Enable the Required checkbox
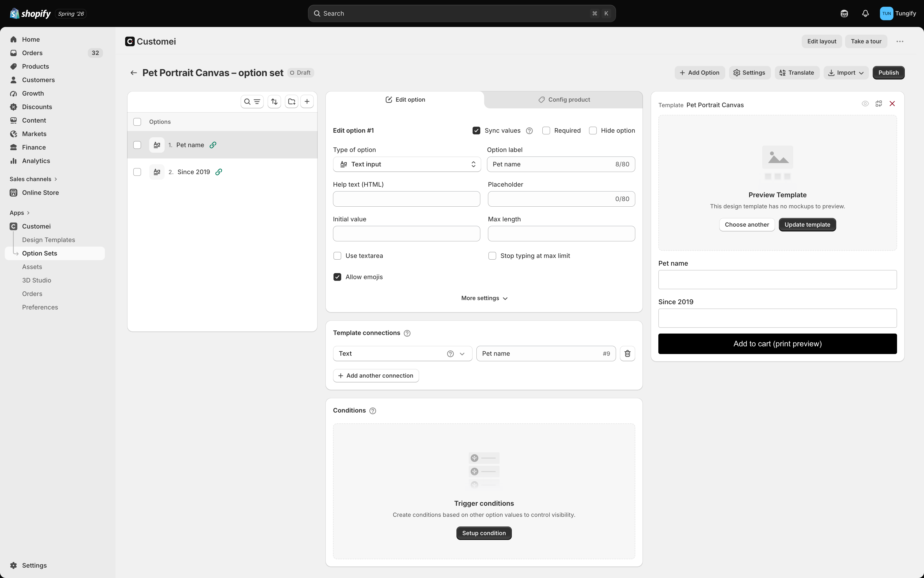This screenshot has height=578, width=924. (546, 131)
